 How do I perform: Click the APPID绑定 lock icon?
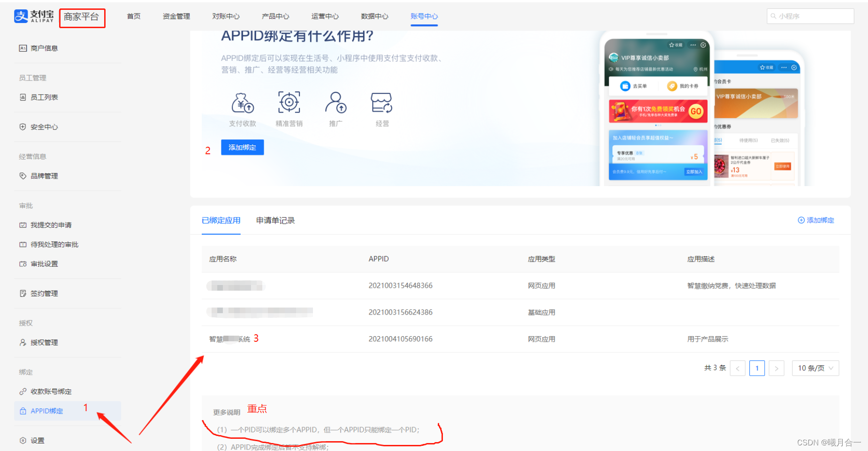coord(23,411)
